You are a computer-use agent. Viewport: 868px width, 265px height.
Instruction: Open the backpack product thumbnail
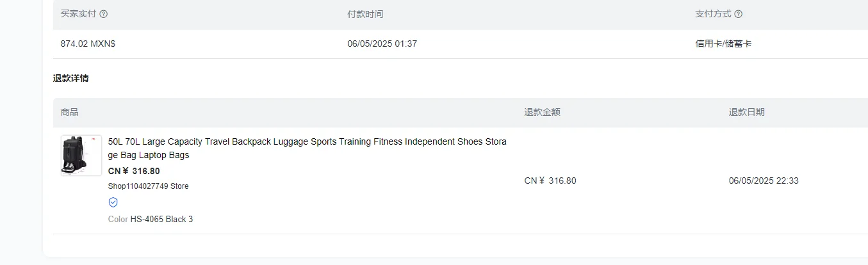(x=81, y=155)
